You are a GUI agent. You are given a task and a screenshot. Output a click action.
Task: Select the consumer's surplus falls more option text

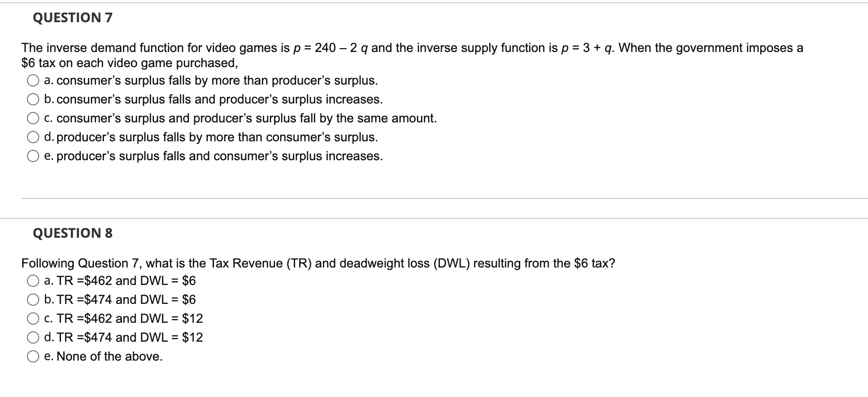(210, 80)
